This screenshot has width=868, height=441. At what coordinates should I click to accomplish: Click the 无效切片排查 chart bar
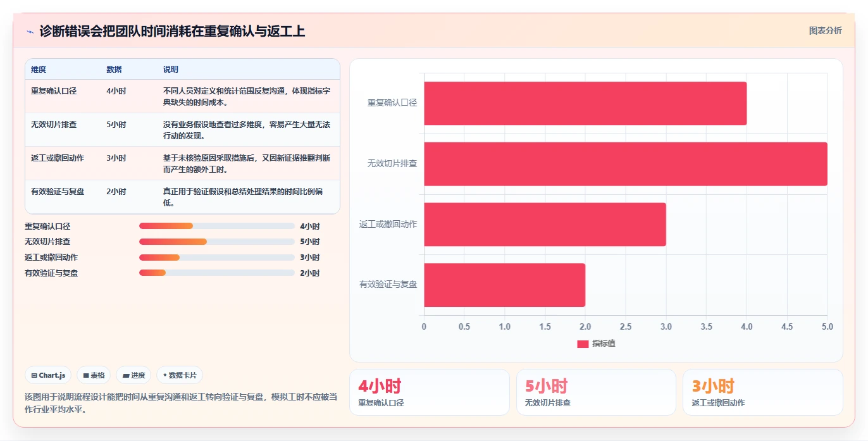[626, 164]
